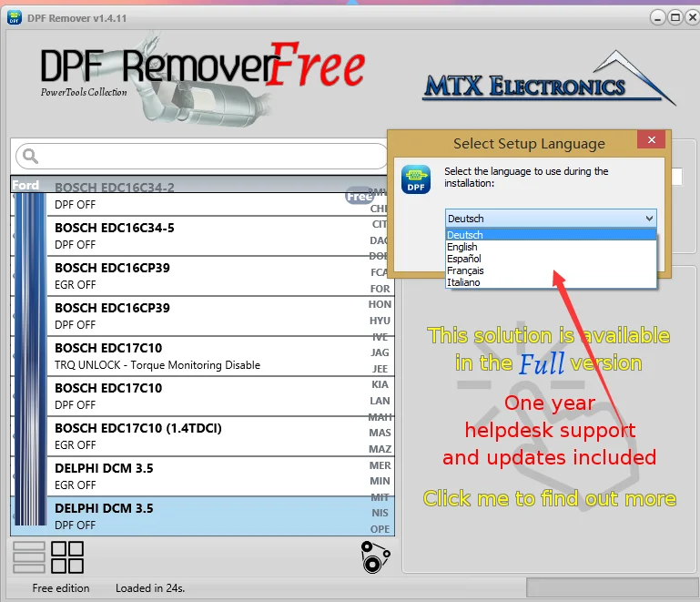Jump to NIS in the brand index

[x=380, y=513]
